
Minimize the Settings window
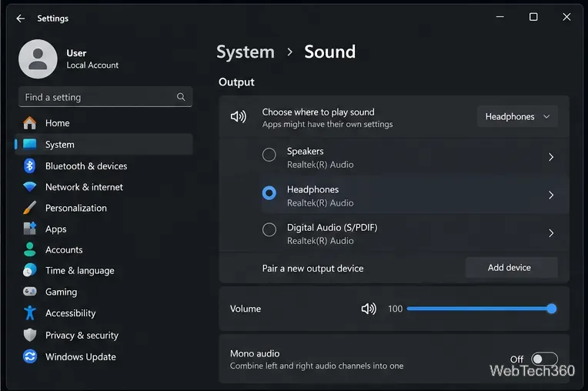(x=499, y=17)
